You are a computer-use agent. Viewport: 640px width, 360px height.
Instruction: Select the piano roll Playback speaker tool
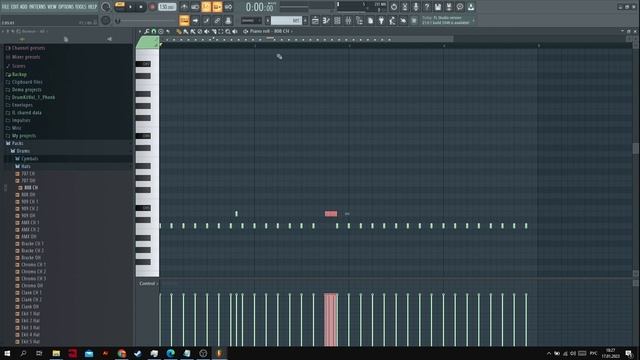(235, 31)
